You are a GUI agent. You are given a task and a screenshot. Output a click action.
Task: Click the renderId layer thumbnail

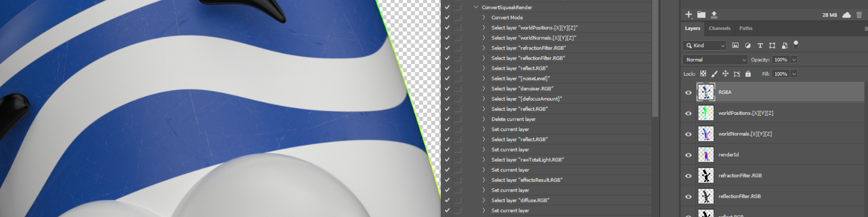coord(706,155)
